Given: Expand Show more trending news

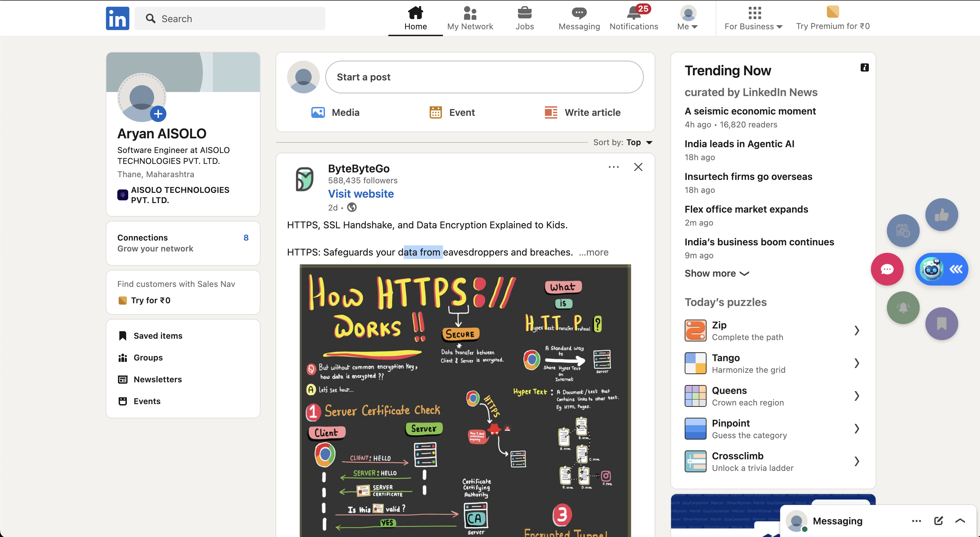Looking at the screenshot, I should (x=717, y=273).
